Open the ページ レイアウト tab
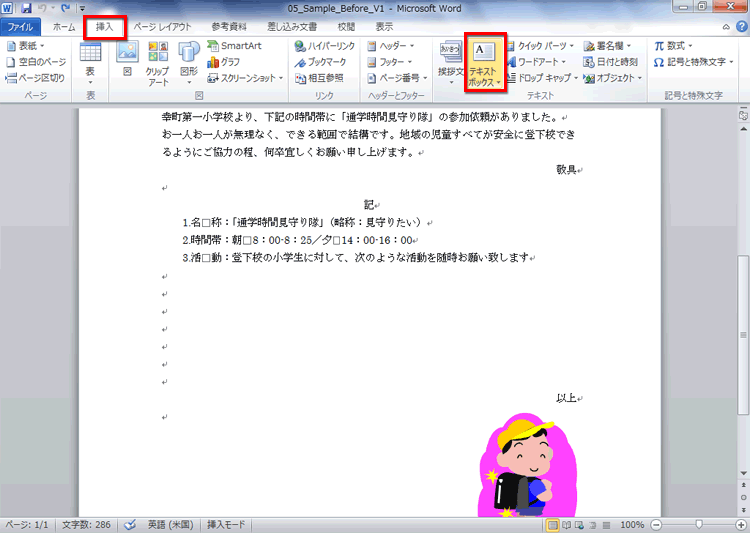The width and height of the screenshot is (750, 533). [x=162, y=27]
